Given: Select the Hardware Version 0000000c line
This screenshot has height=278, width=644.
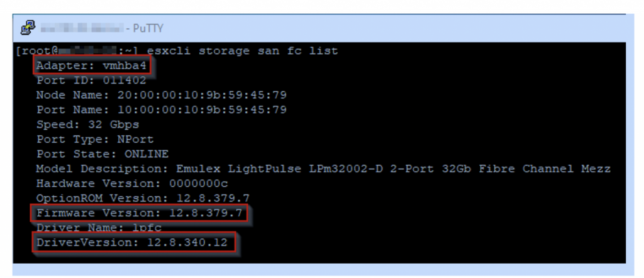Looking at the screenshot, I should pyautogui.click(x=132, y=184).
